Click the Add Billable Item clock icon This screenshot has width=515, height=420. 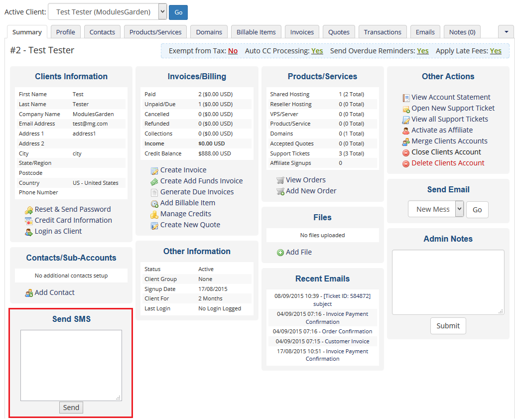pos(154,203)
